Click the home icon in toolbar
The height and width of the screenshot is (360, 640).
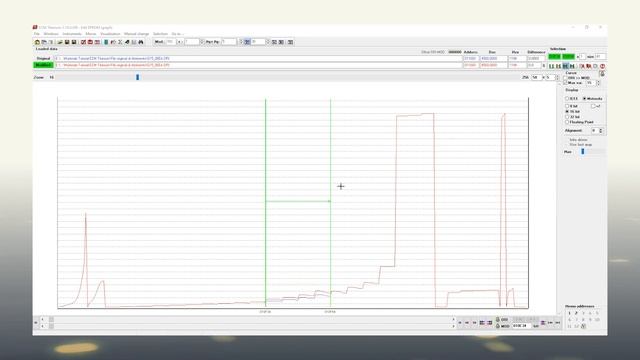tap(37, 42)
